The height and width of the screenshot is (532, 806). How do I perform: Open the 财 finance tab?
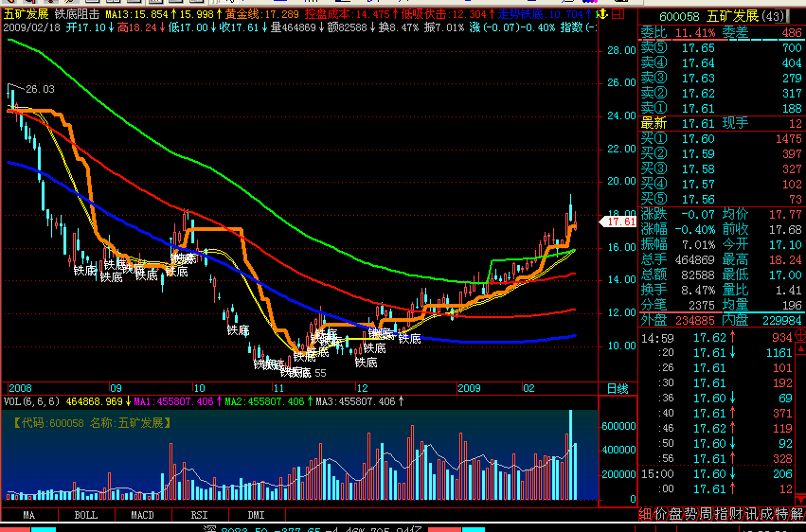tap(736, 514)
